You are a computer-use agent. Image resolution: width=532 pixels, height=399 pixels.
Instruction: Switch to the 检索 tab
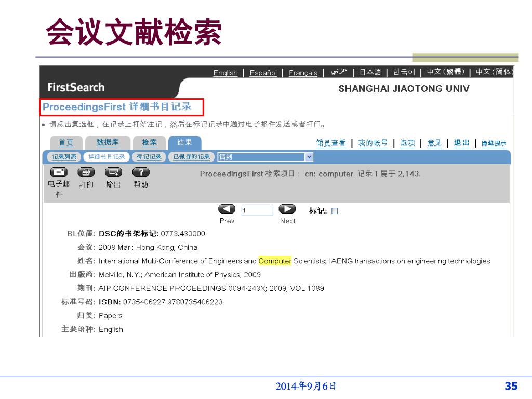[x=149, y=142]
